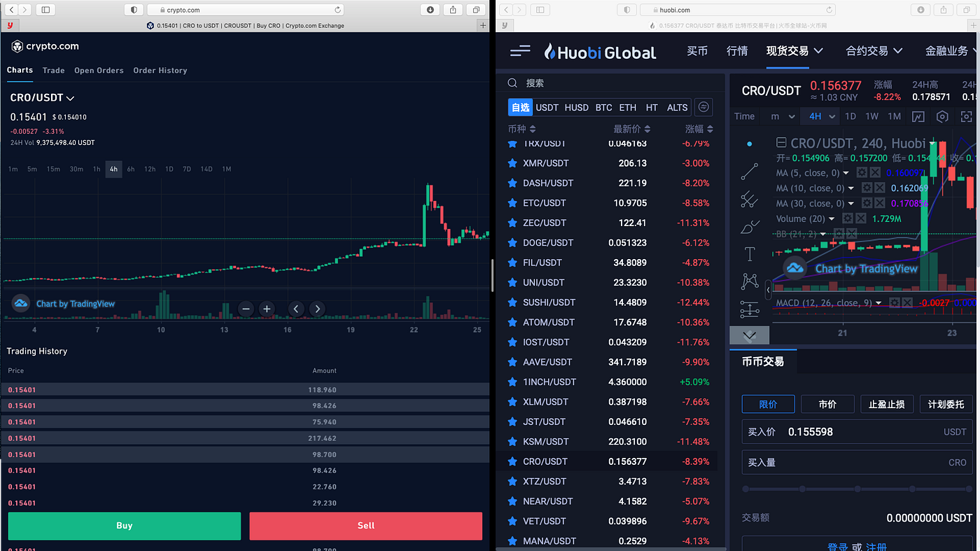Unfavorite XMR/USDT using its star
980x551 pixels.
512,163
